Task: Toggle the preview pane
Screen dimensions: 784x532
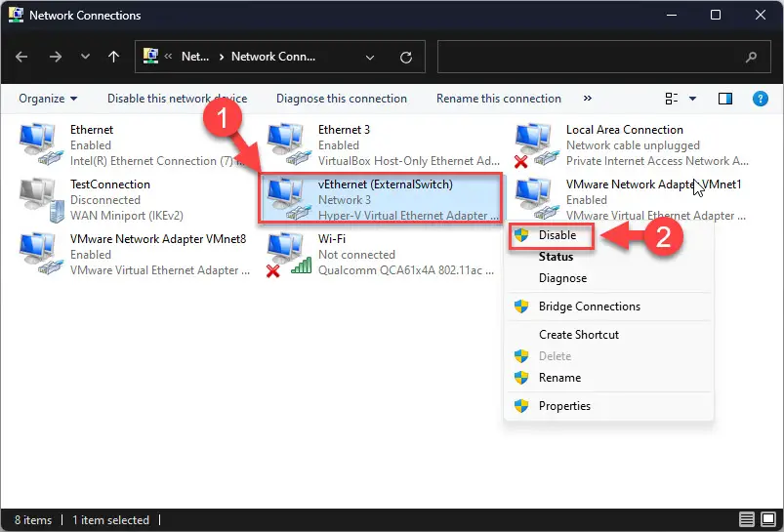Action: (x=725, y=99)
